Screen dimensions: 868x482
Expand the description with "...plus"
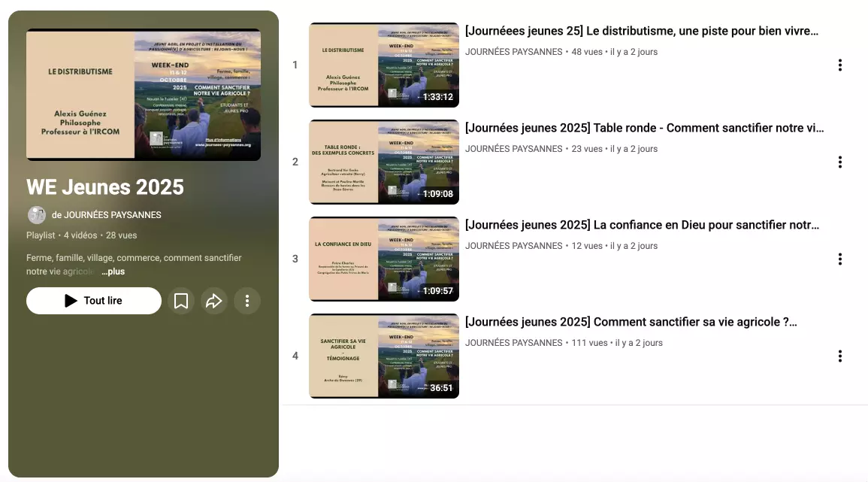[113, 271]
